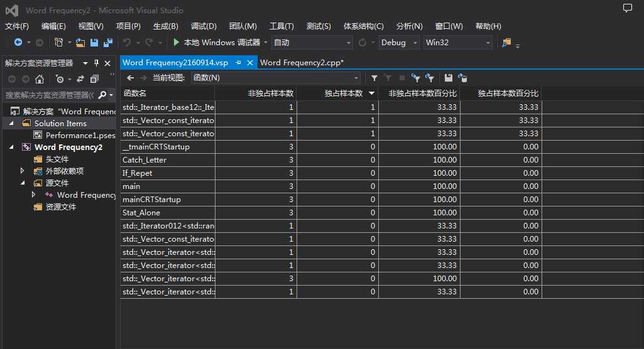Sort by 独占样本数百分比 column header
Viewport: 644px width, 349px height.
click(x=501, y=94)
